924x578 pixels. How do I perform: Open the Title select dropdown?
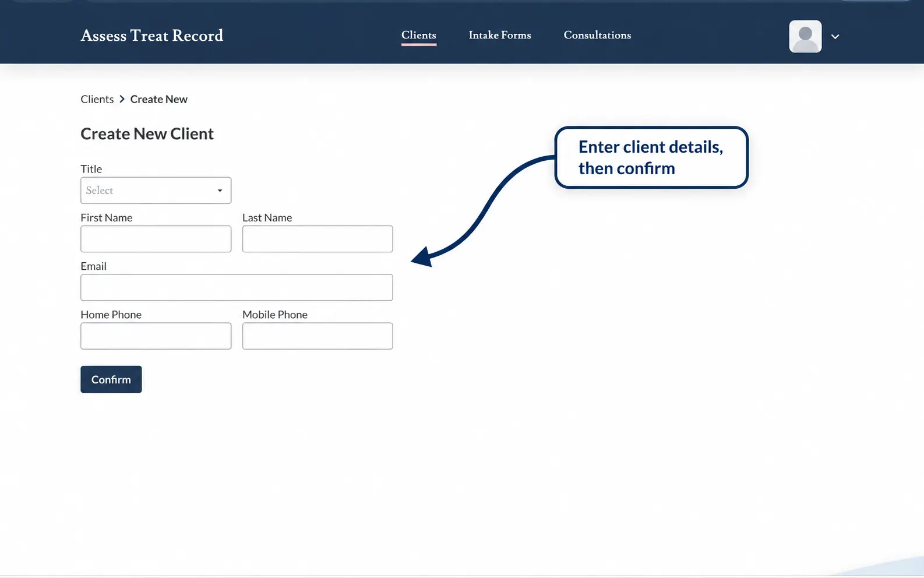coord(156,191)
